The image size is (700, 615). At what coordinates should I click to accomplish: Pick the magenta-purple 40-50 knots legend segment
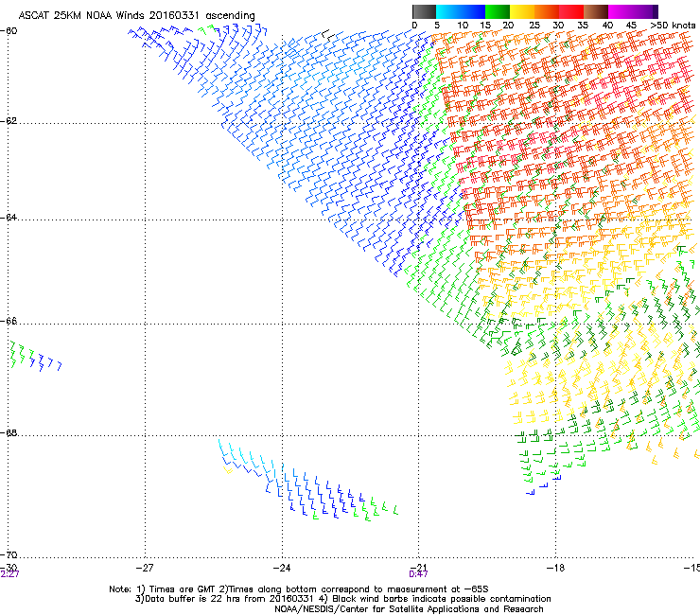tap(633, 11)
